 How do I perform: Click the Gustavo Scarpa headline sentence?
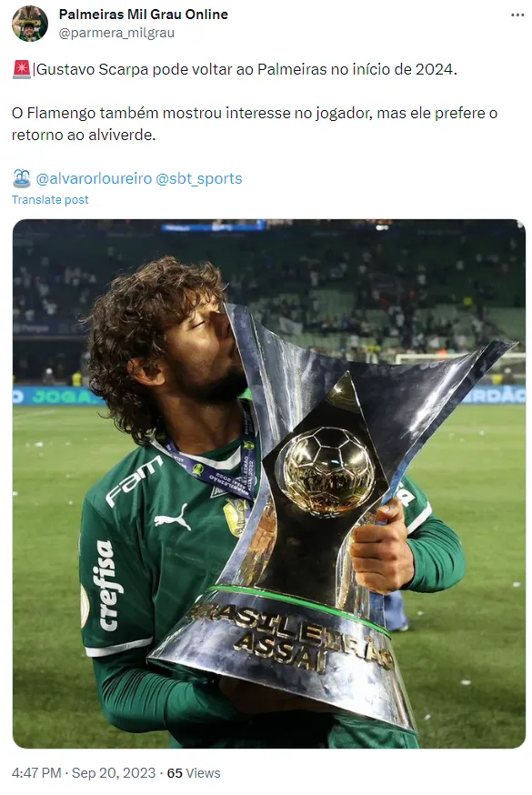[246, 69]
